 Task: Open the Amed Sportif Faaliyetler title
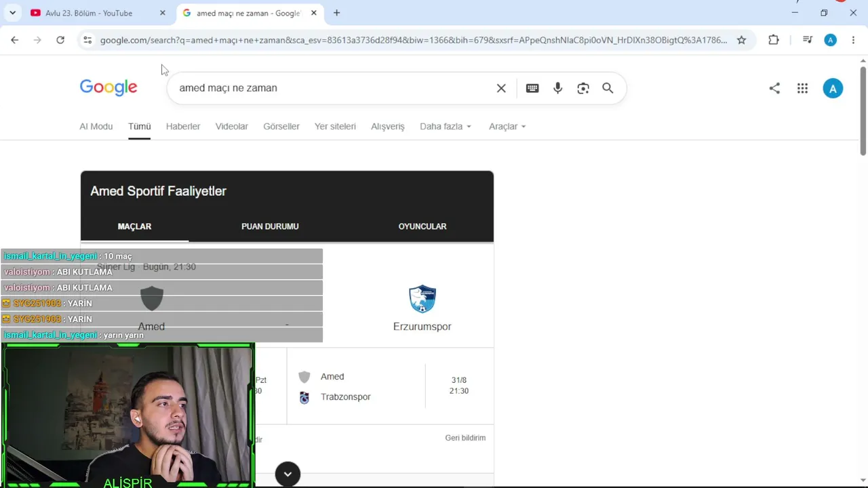[x=158, y=191]
